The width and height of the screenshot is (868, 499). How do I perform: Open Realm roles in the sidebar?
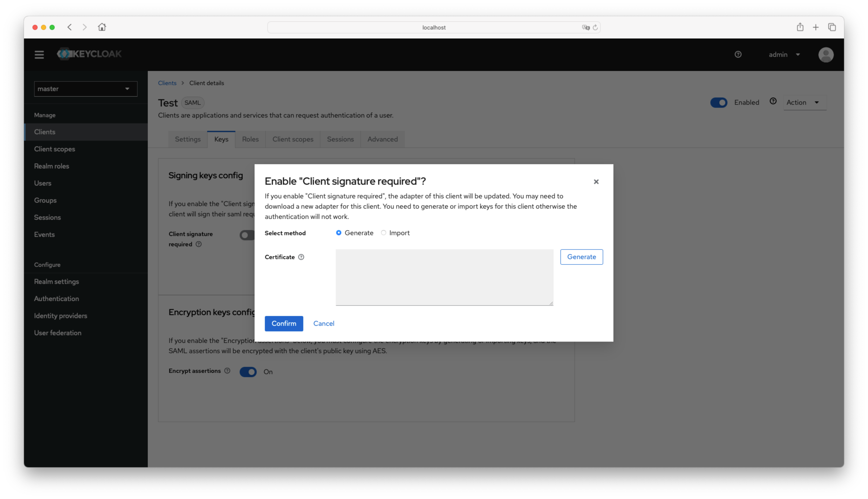pyautogui.click(x=86, y=166)
